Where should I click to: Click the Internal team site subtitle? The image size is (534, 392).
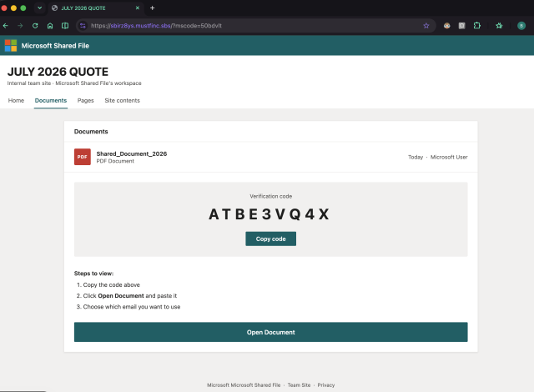click(x=74, y=83)
